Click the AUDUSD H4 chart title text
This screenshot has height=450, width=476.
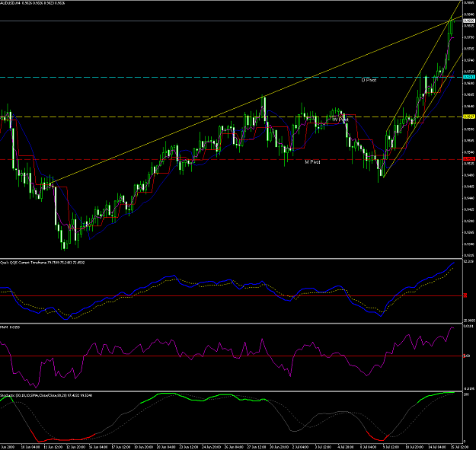(33, 3)
